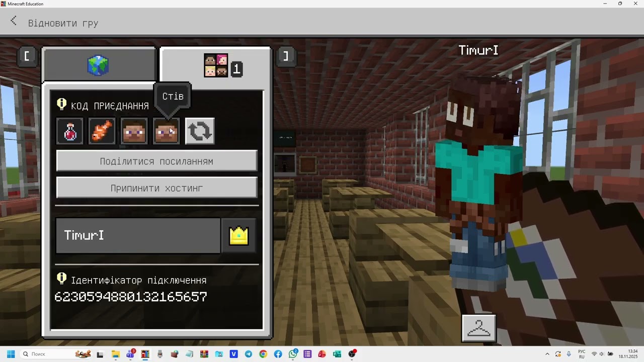Viewport: 644px width, 362px height.
Task: Open Facebook from the taskbar
Action: [x=278, y=354]
